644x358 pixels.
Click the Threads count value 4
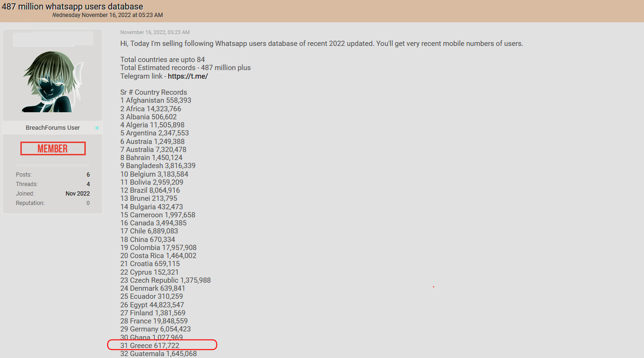pyautogui.click(x=88, y=184)
